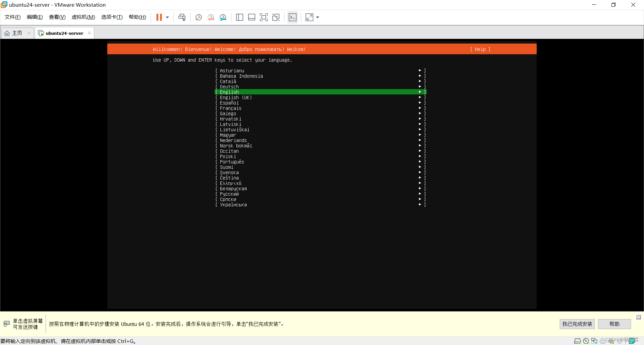Viewport: 644px width, 345px height.
Task: Open snapshot manager wrench-clock icon
Action: pyautogui.click(x=223, y=17)
